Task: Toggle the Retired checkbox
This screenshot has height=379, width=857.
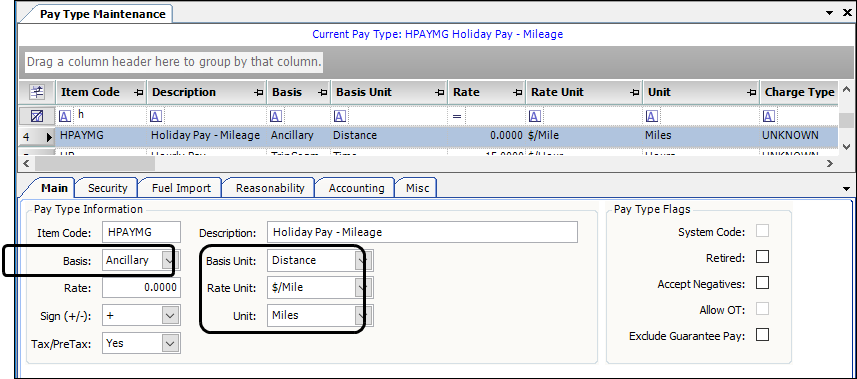Action: (762, 256)
